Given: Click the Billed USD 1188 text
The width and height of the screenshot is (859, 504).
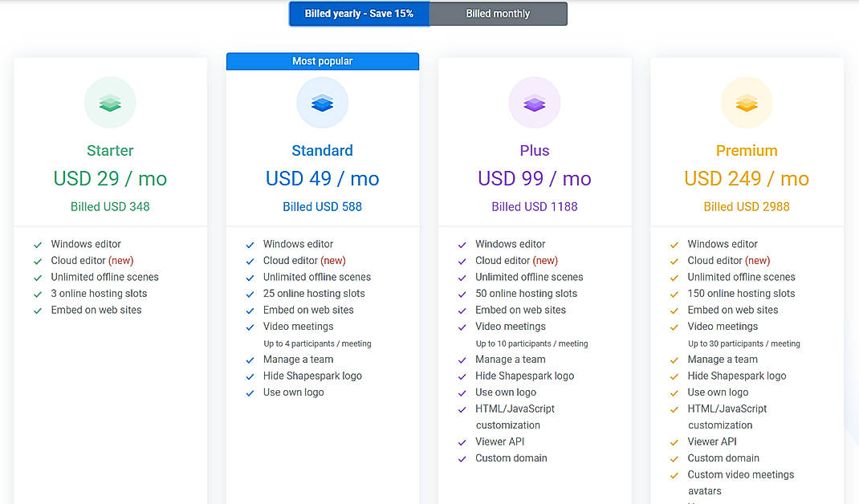Looking at the screenshot, I should tap(534, 206).
